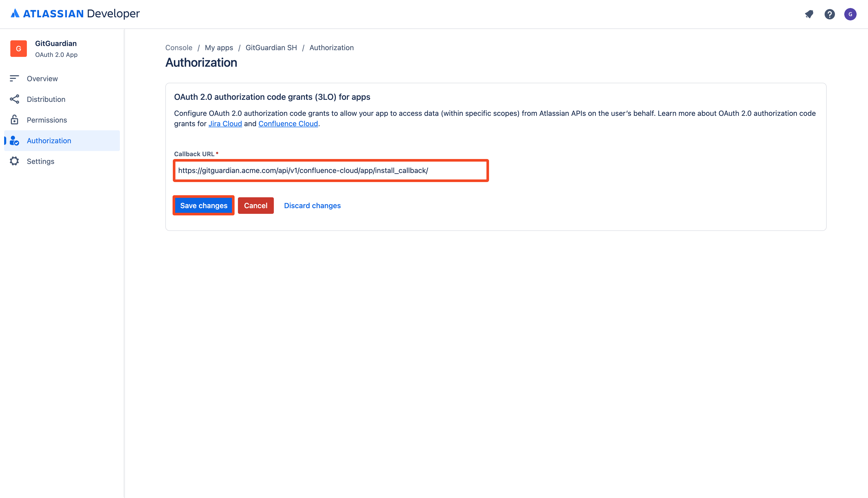Open the notifications megaphone icon
Screen dimensions: 868x498
pos(809,14)
